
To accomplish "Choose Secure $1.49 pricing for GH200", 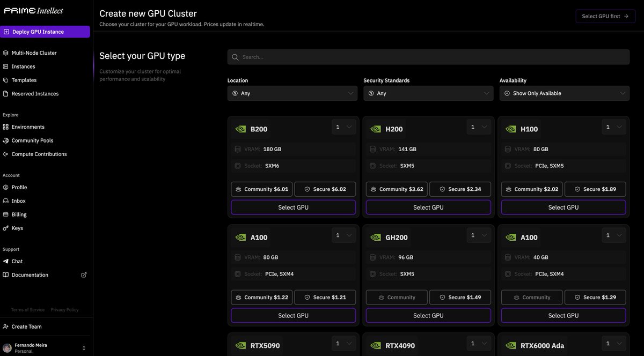I will 460,298.
